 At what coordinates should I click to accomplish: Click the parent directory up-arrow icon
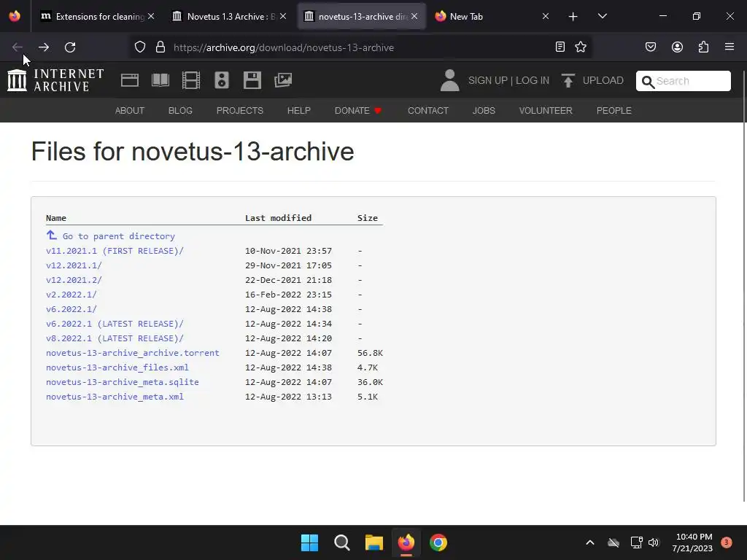click(x=52, y=236)
